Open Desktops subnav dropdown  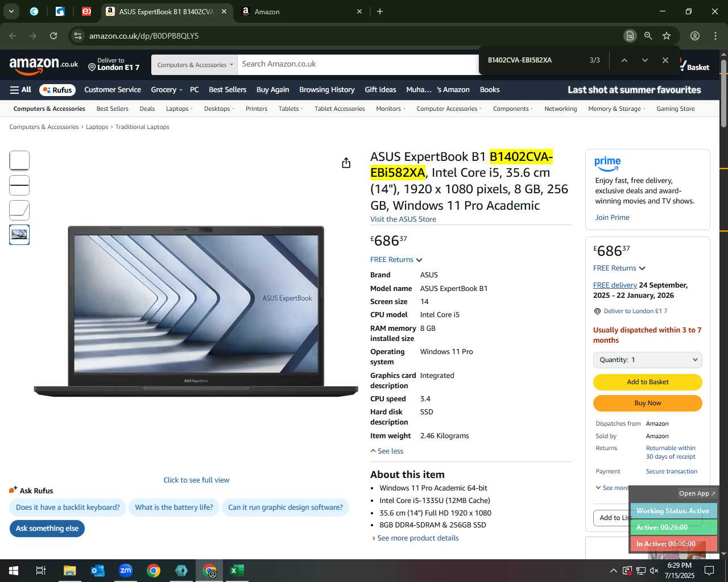219,109
